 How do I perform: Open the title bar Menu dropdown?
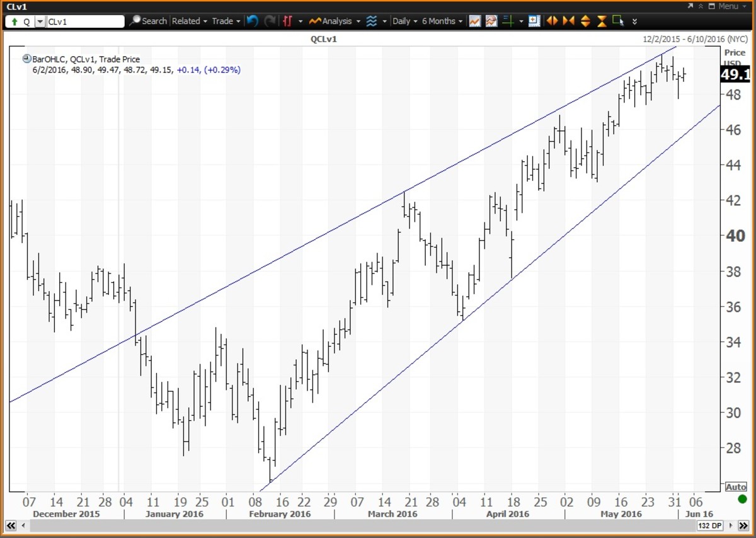(727, 6)
